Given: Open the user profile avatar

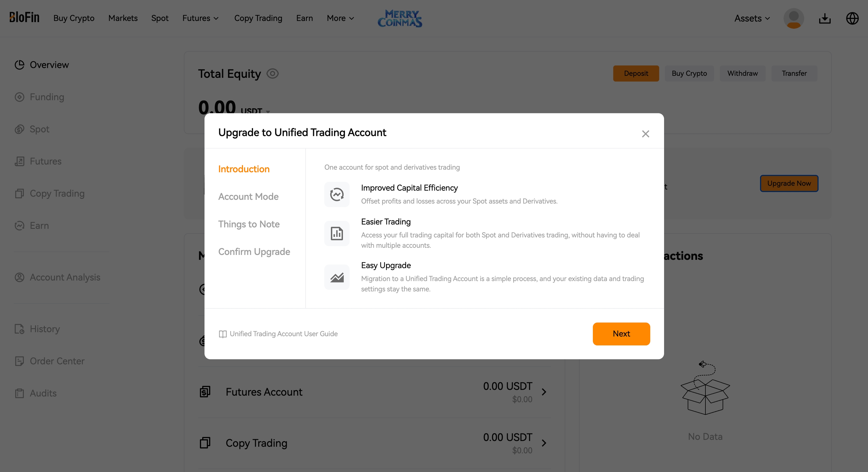Looking at the screenshot, I should (794, 18).
